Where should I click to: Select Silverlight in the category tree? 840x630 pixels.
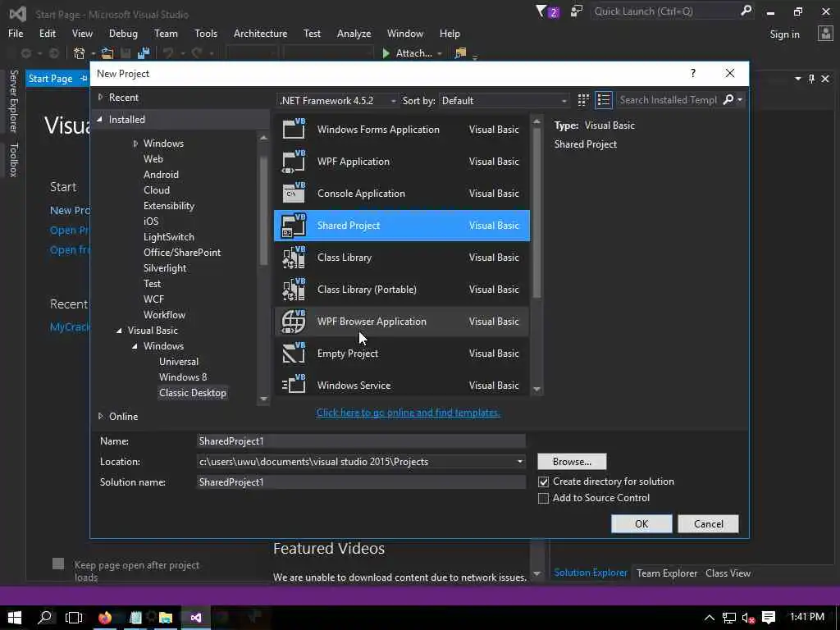[x=165, y=268]
